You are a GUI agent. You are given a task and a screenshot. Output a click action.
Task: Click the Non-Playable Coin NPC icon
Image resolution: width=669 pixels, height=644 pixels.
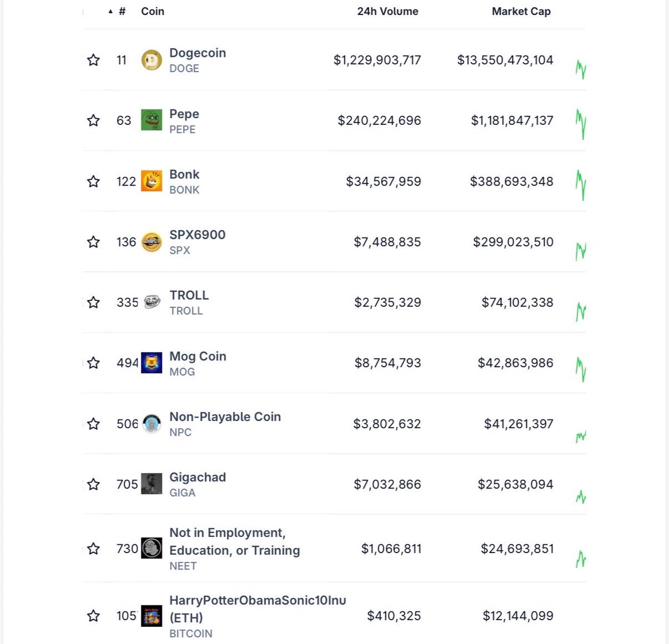(x=152, y=424)
